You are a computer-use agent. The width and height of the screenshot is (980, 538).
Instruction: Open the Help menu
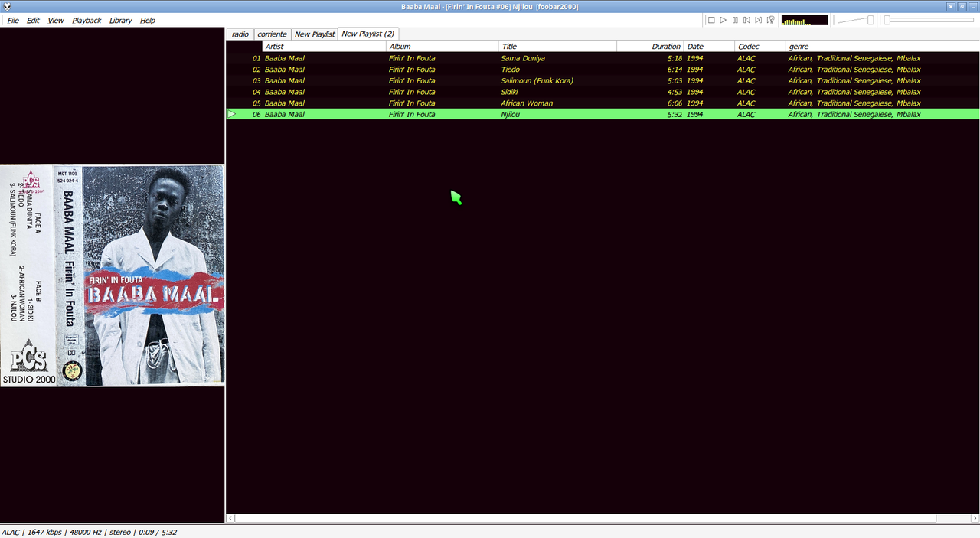148,21
